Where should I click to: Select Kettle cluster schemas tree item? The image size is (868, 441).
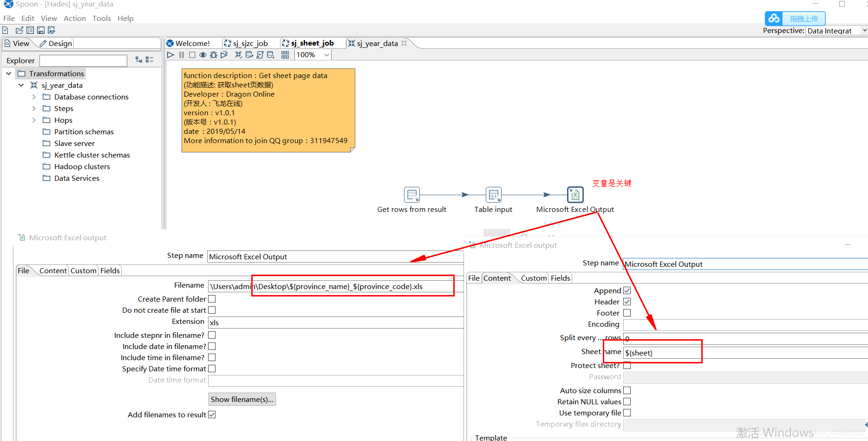click(92, 155)
